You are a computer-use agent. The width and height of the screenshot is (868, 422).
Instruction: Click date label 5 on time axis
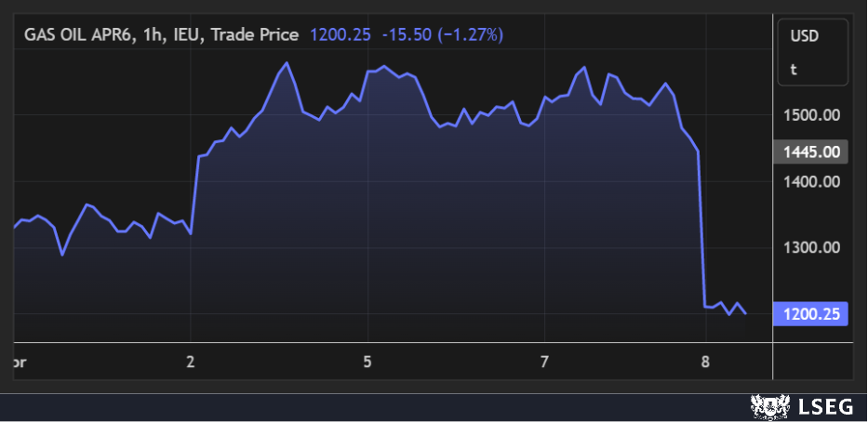(x=368, y=362)
